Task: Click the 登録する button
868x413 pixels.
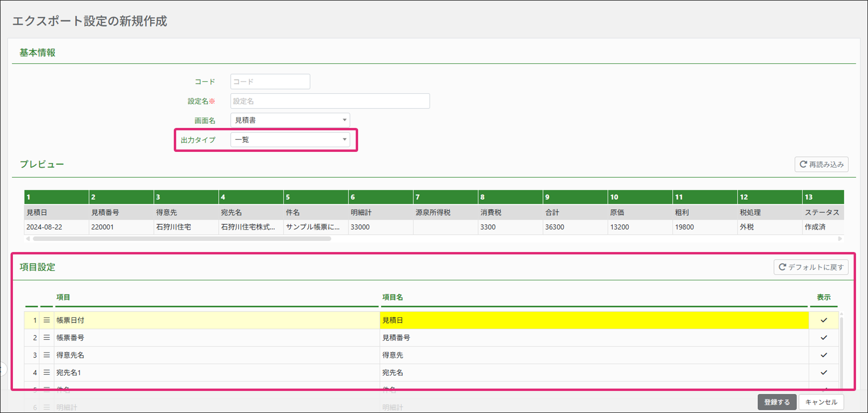Action: coord(777,402)
